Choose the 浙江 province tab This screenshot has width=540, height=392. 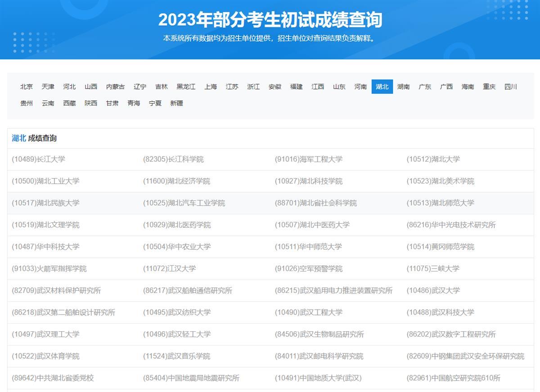click(253, 87)
